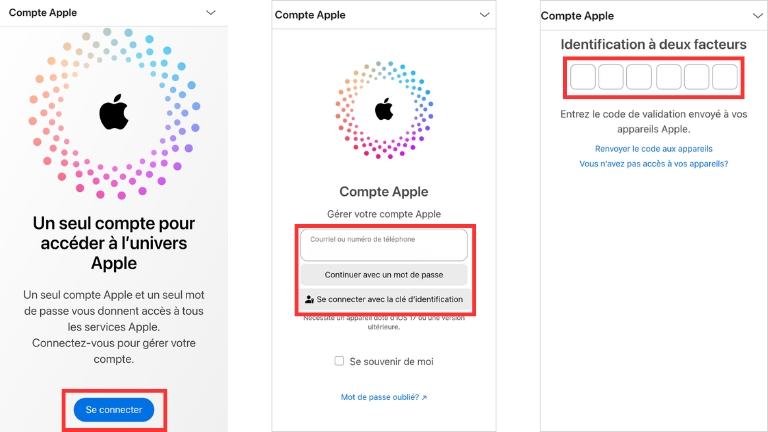Open the "Mot de passe oublié?" link
Viewport: 768px width, 432px height.
point(384,398)
